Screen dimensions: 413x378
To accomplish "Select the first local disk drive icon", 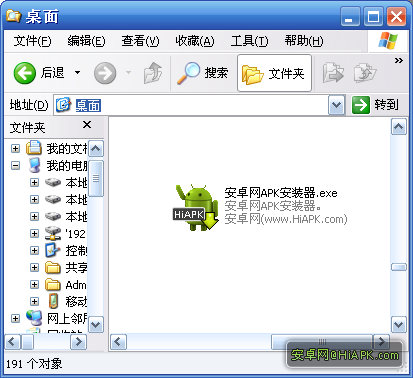I will click(53, 182).
